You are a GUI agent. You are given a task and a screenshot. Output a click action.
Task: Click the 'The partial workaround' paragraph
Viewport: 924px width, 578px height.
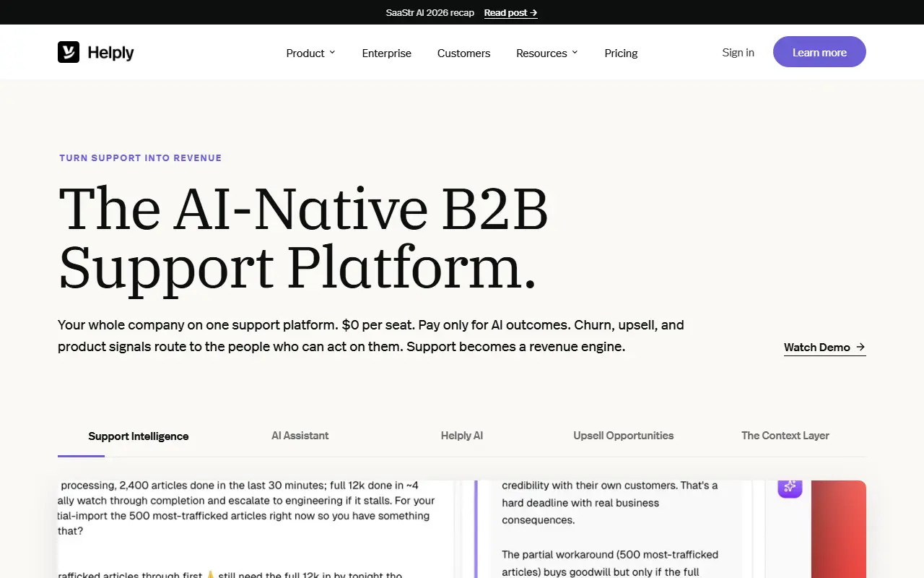tap(610, 562)
